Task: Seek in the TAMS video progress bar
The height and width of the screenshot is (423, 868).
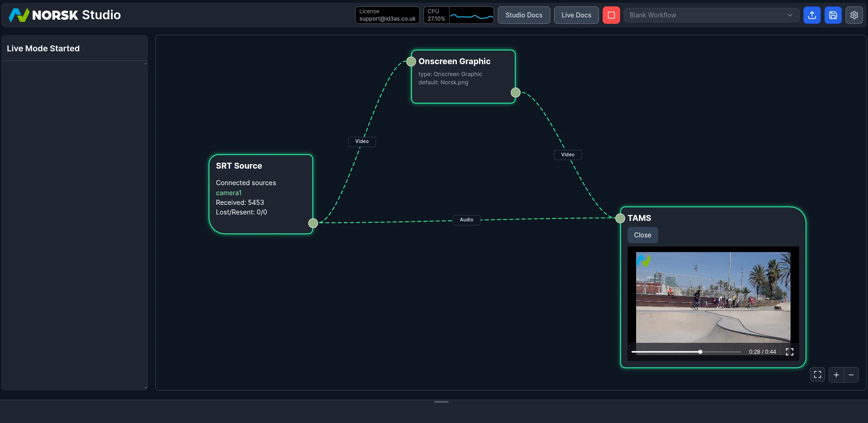Action: tap(686, 352)
